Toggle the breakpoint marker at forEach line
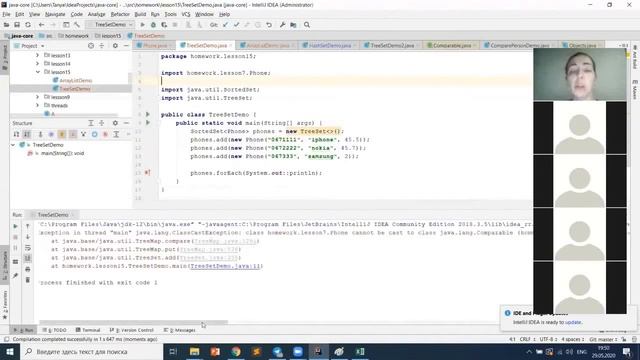 pyautogui.click(x=147, y=173)
